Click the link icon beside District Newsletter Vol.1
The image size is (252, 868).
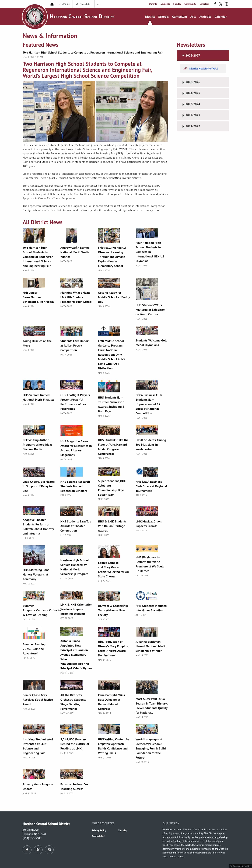tap(185, 69)
